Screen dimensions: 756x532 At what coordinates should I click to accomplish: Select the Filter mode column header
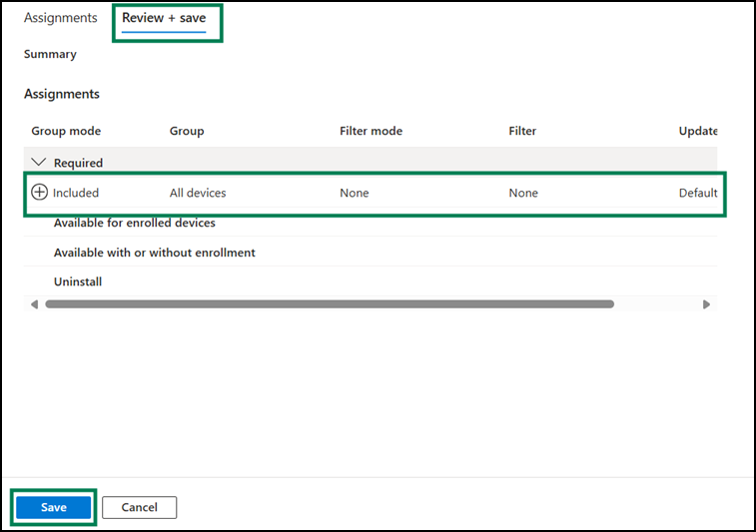click(x=371, y=131)
